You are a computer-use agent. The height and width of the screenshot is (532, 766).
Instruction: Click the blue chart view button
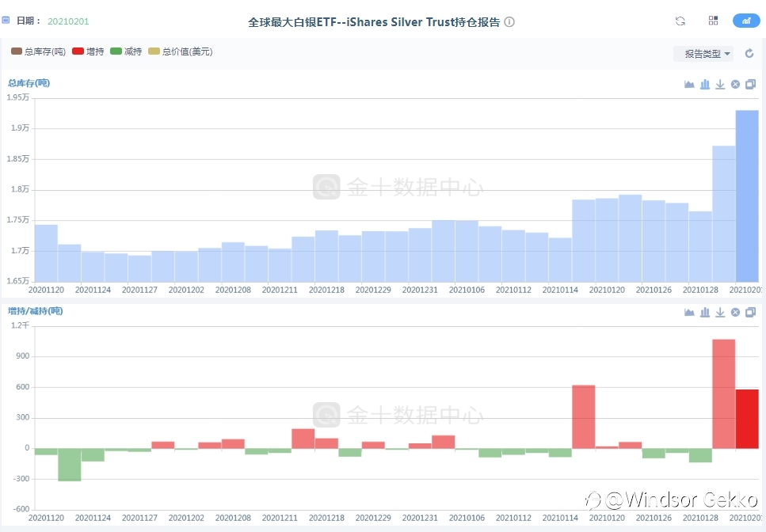click(746, 21)
